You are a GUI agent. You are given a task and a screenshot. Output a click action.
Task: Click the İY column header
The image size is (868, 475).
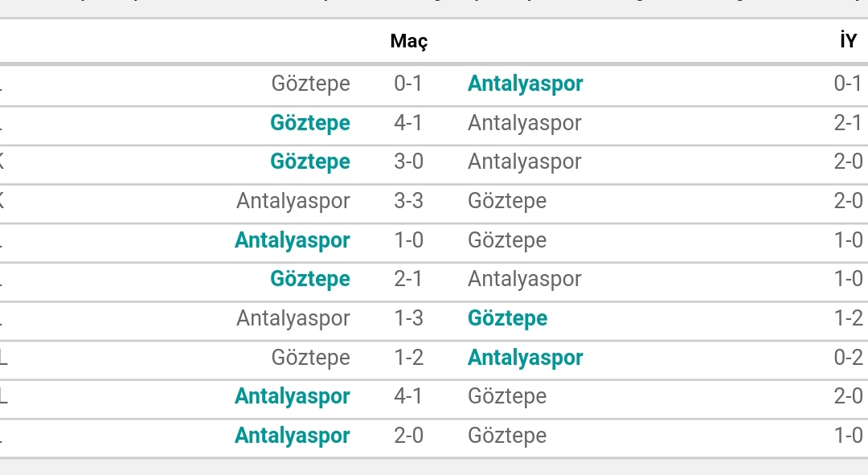(x=848, y=40)
